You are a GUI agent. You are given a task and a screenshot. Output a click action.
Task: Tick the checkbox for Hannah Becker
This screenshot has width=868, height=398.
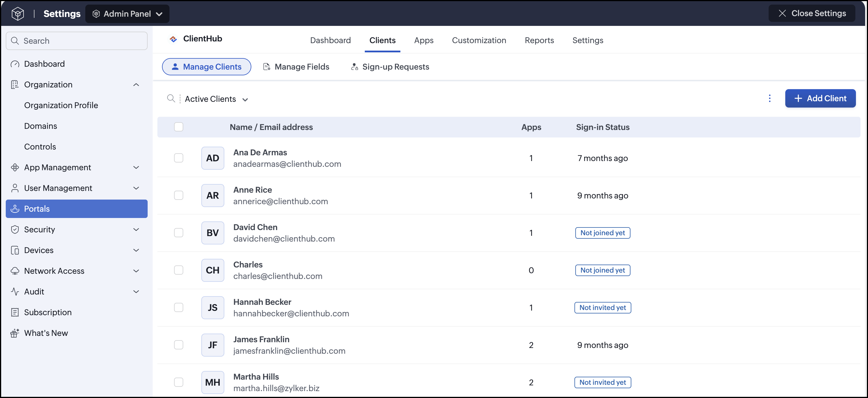[179, 308]
